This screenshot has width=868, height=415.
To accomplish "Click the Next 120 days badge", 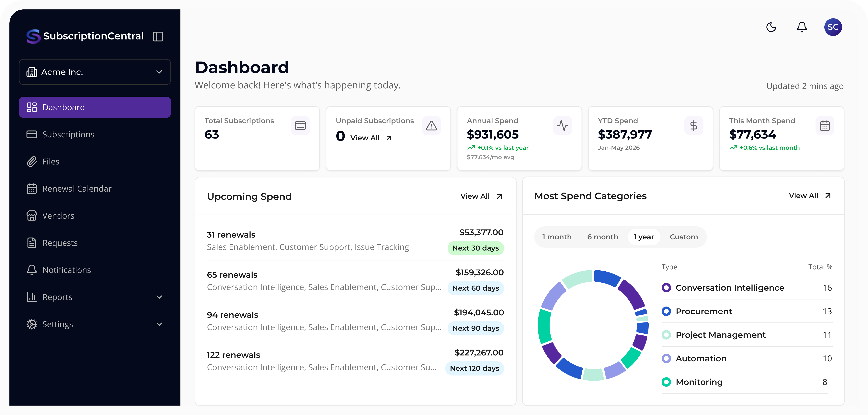I will click(474, 368).
